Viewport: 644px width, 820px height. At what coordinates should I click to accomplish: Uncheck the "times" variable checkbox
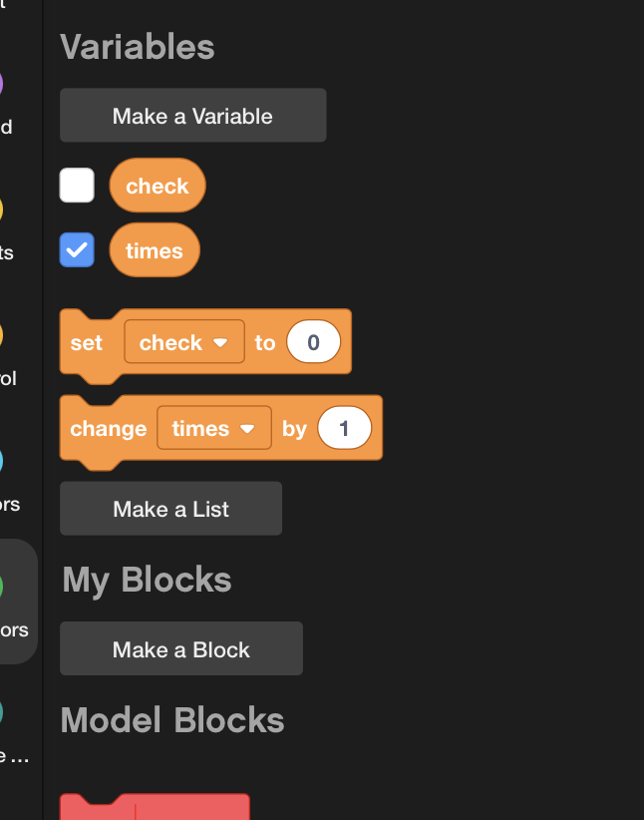click(x=77, y=249)
